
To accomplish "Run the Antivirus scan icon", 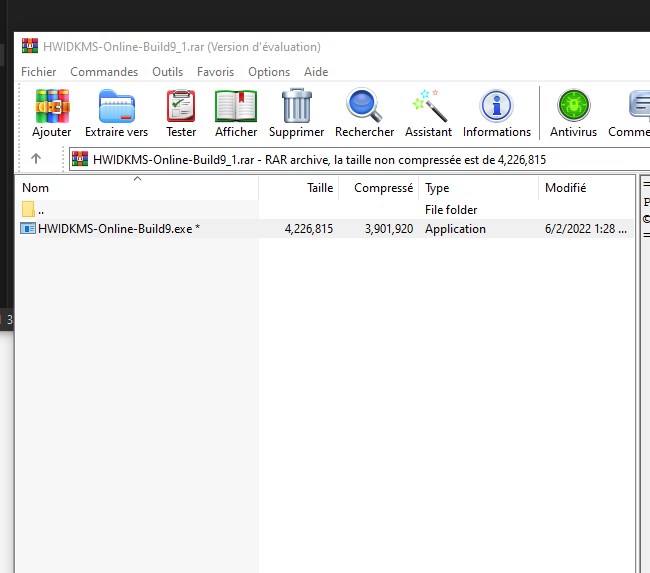I will [x=573, y=105].
